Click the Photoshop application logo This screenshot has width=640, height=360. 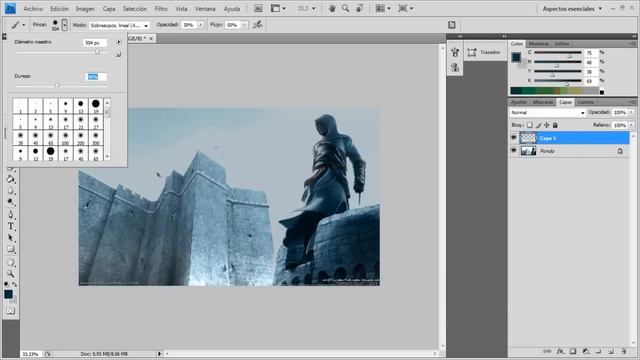[10, 8]
